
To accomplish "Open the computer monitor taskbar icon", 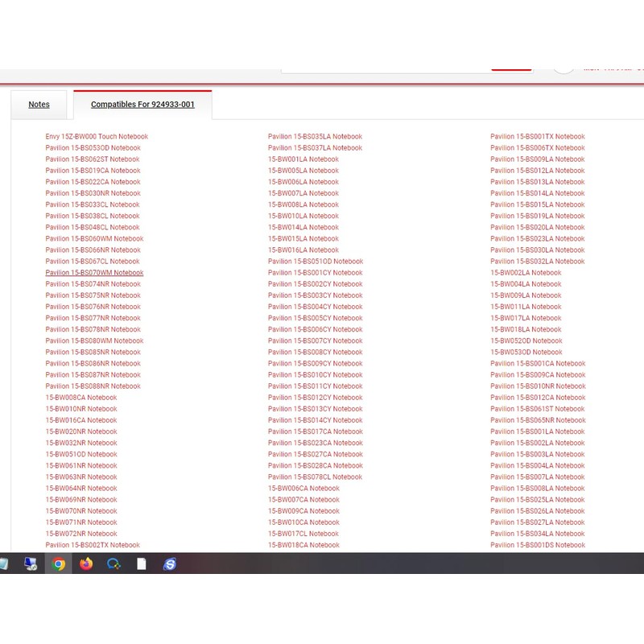I will pos(31,563).
